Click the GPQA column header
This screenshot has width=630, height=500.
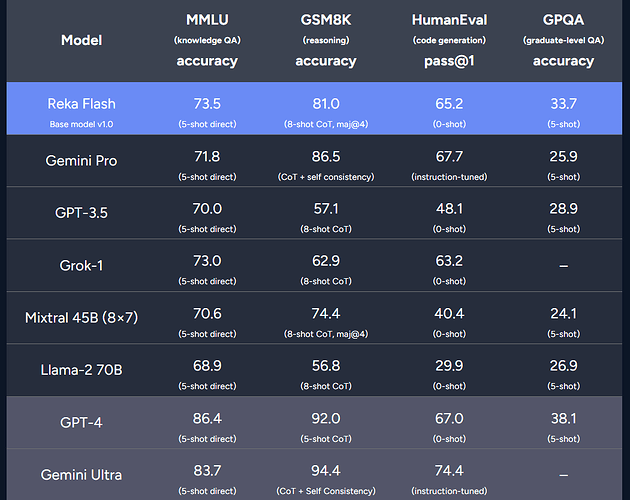click(x=563, y=20)
